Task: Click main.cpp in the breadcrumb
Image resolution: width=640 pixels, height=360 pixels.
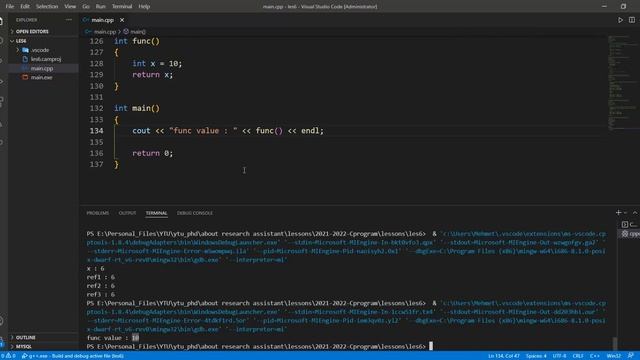Action: pos(105,31)
